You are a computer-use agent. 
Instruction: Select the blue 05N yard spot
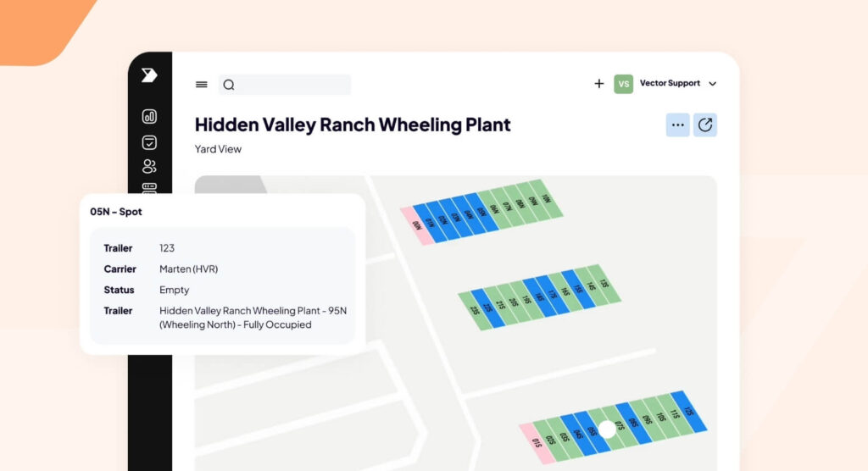482,211
